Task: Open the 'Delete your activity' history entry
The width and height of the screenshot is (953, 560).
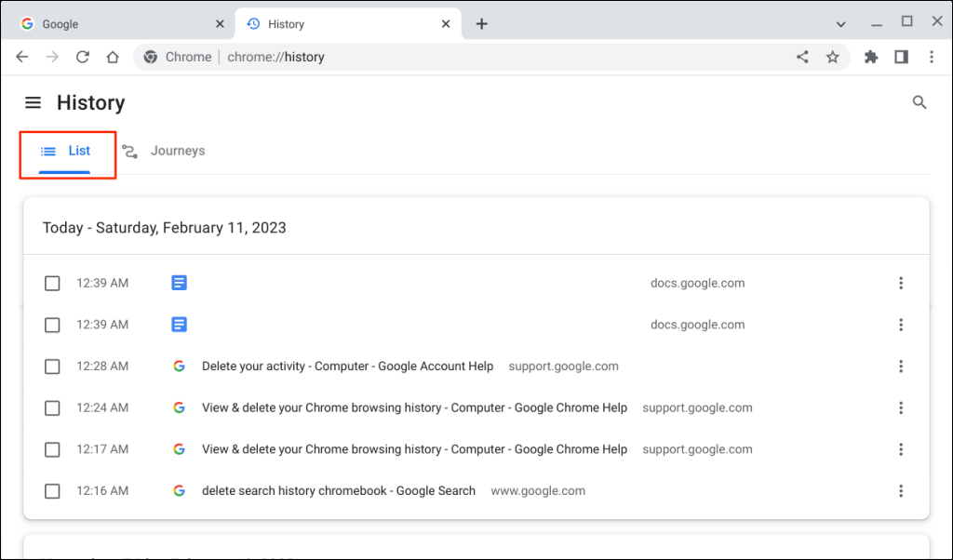Action: click(x=347, y=367)
